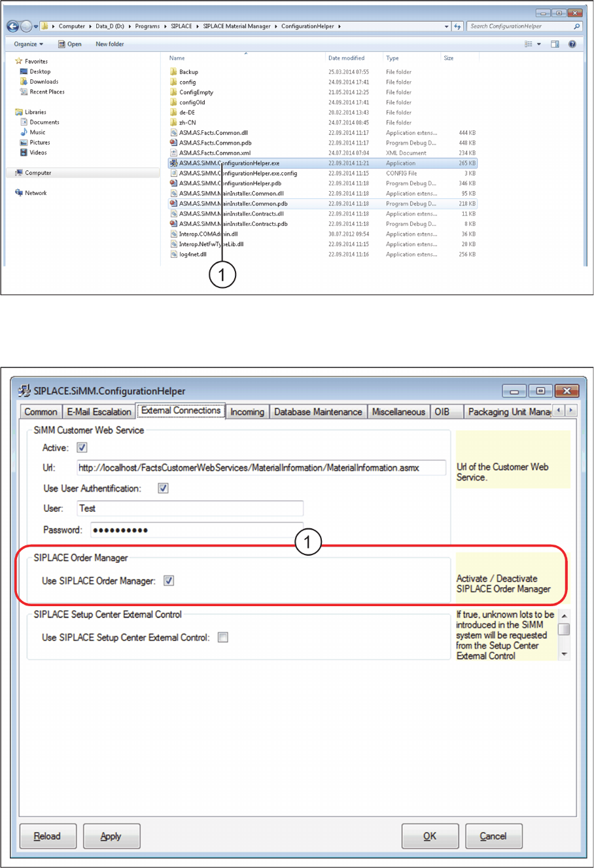Viewport: 594px width, 868px height.
Task: Click New folder in Explorer toolbar
Action: click(110, 44)
